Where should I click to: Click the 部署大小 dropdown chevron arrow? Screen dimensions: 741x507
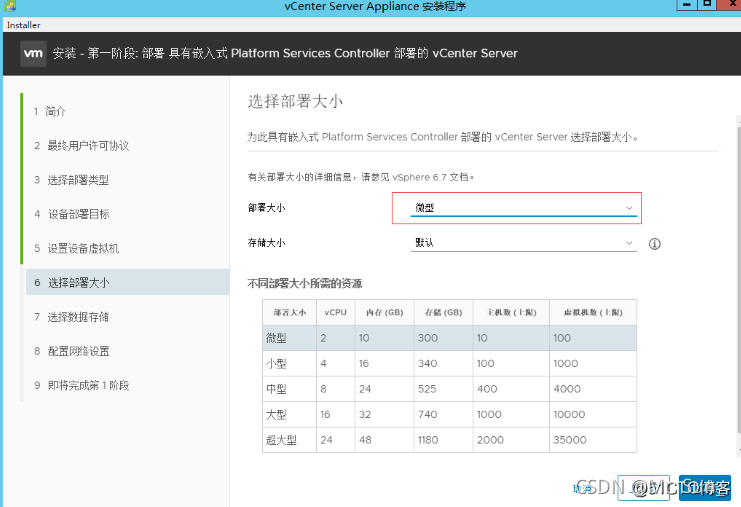click(629, 208)
